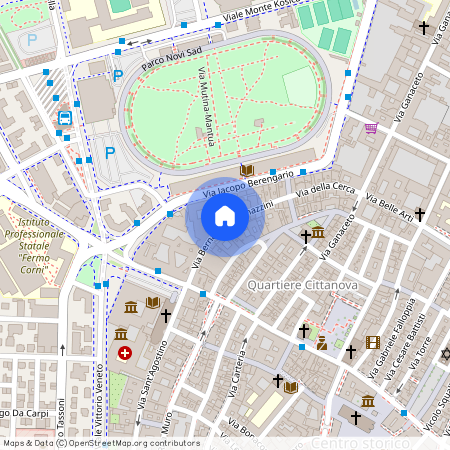This screenshot has height=450, width=450.
Task: Open the library book icon near Via Sant'Agostino
Action: [x=153, y=302]
